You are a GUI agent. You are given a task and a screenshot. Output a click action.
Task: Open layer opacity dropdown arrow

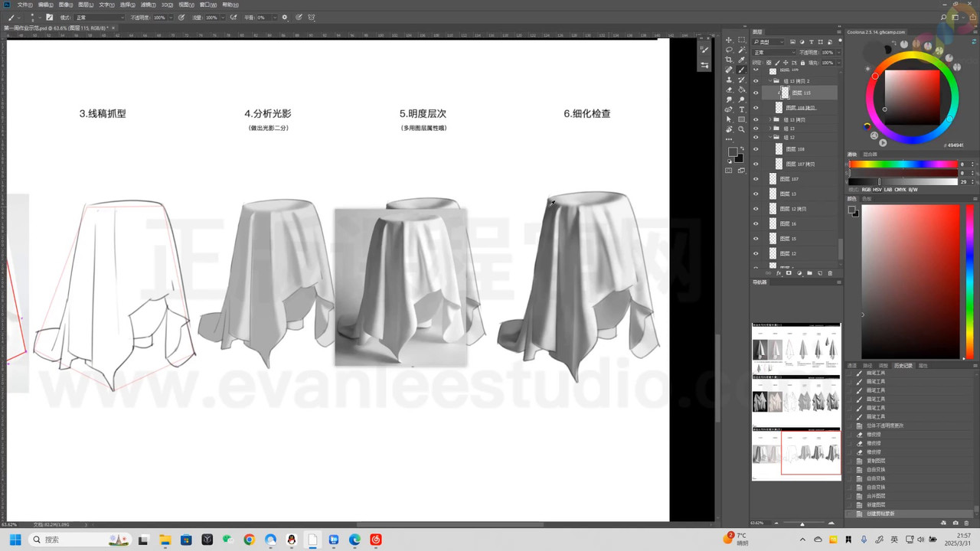(838, 52)
